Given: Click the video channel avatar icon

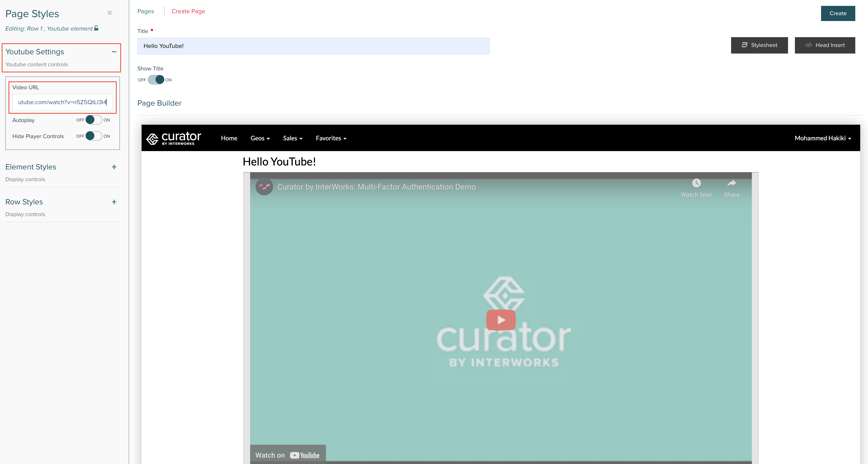Looking at the screenshot, I should coord(264,187).
